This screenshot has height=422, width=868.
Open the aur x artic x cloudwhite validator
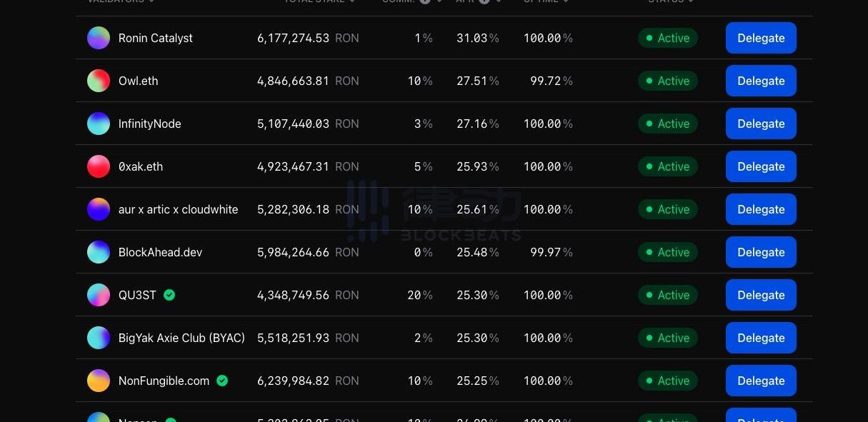click(x=178, y=209)
